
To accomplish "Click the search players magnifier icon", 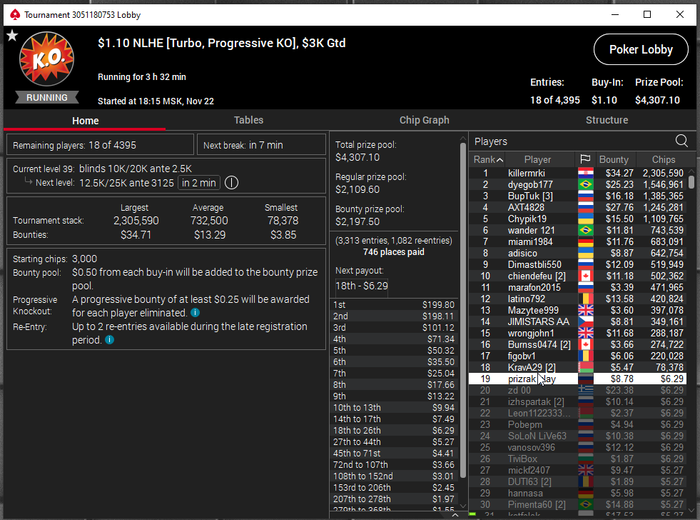I will tap(681, 141).
